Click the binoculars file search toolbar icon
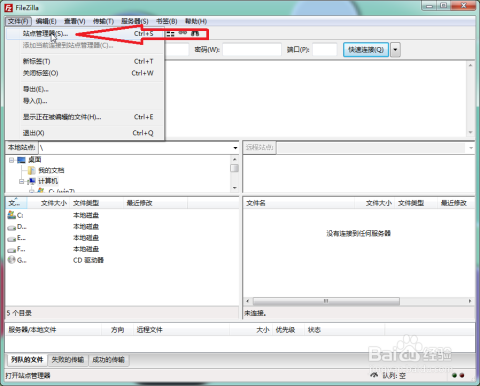This screenshot has width=480, height=386. coord(195,33)
